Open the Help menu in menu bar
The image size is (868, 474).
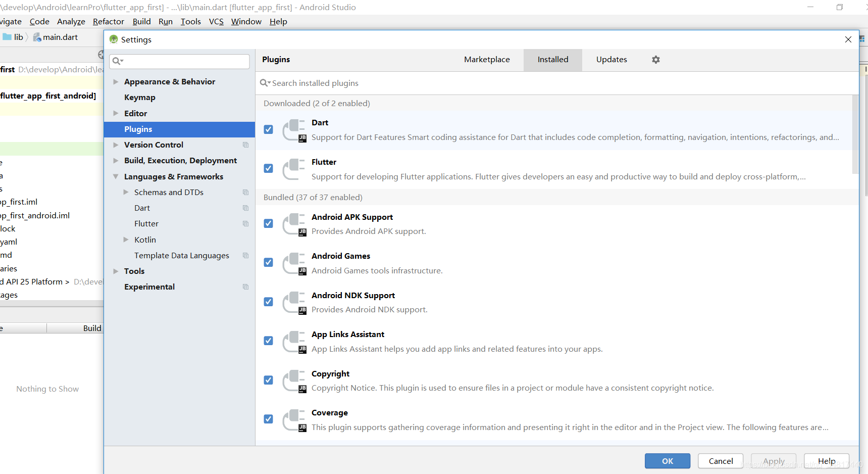tap(278, 21)
